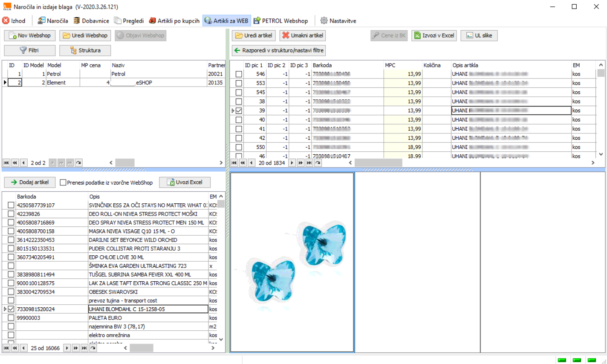Click the blue butterfly earrings image
The image size is (607, 364).
292,262
